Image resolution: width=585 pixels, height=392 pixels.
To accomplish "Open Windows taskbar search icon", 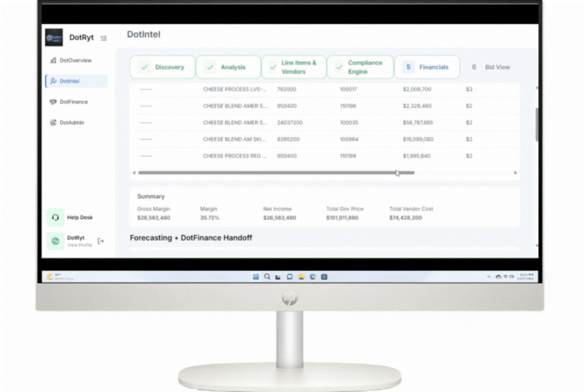I will (x=267, y=277).
